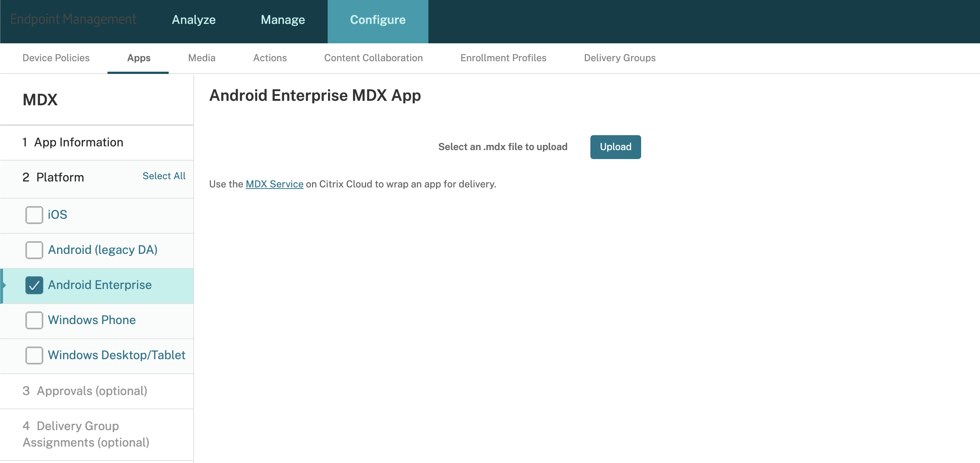
Task: Select step 2 Platform
Action: (x=53, y=177)
